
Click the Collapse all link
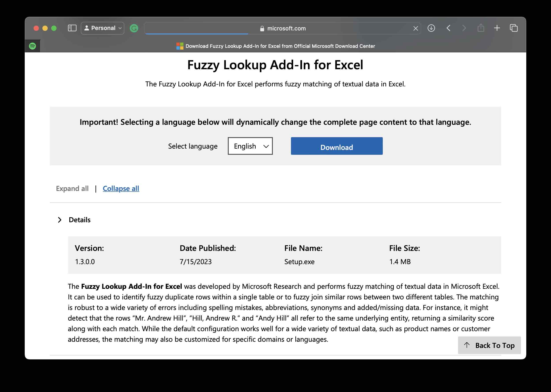click(121, 189)
